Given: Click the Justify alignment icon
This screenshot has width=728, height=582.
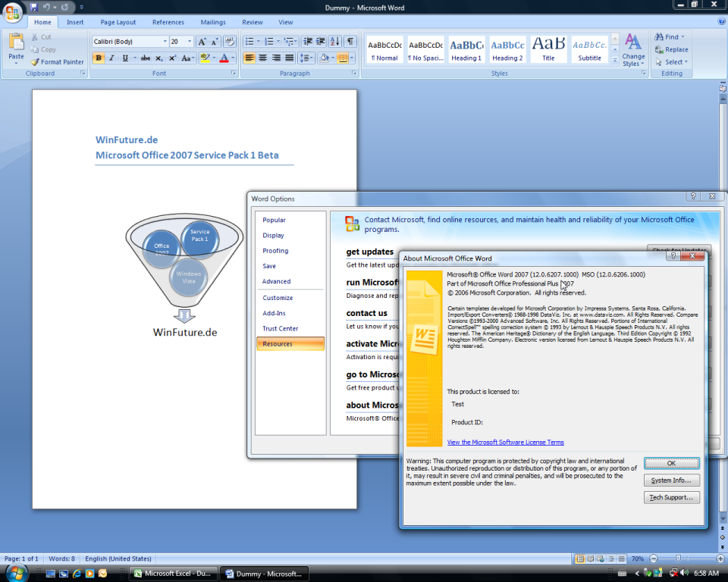Looking at the screenshot, I should pos(289,58).
